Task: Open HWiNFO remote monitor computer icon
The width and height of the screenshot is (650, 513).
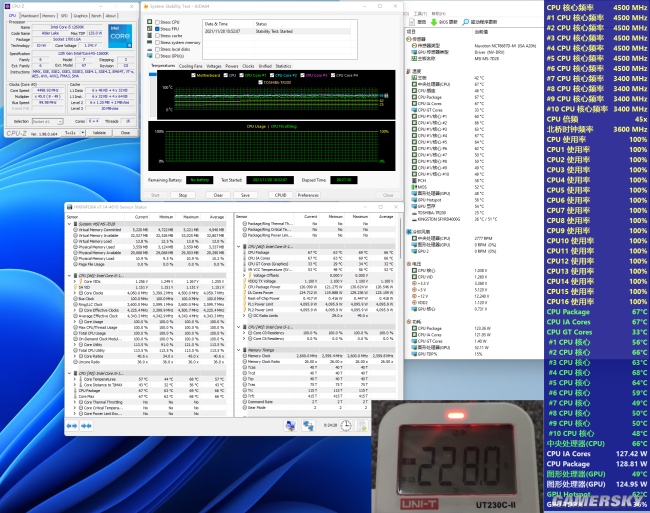Action: [290, 425]
